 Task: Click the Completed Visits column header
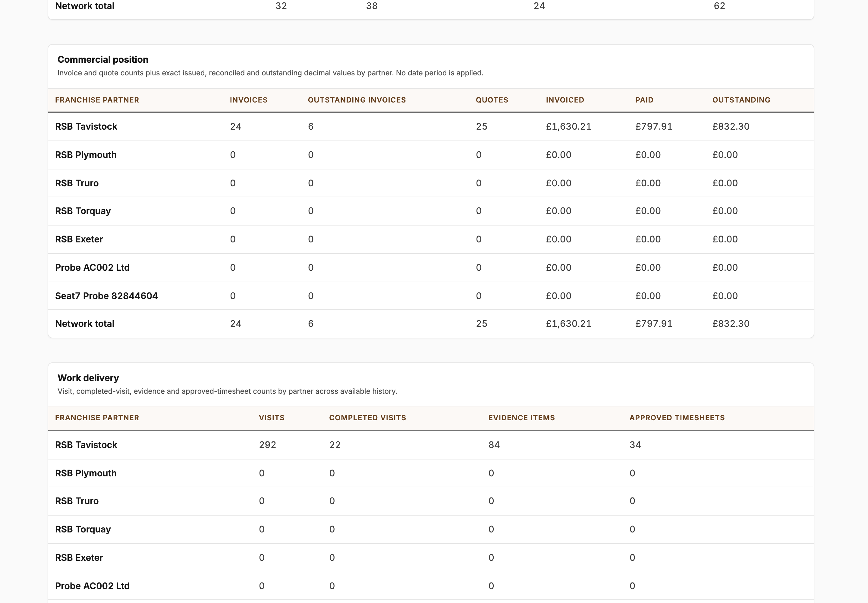pyautogui.click(x=367, y=418)
